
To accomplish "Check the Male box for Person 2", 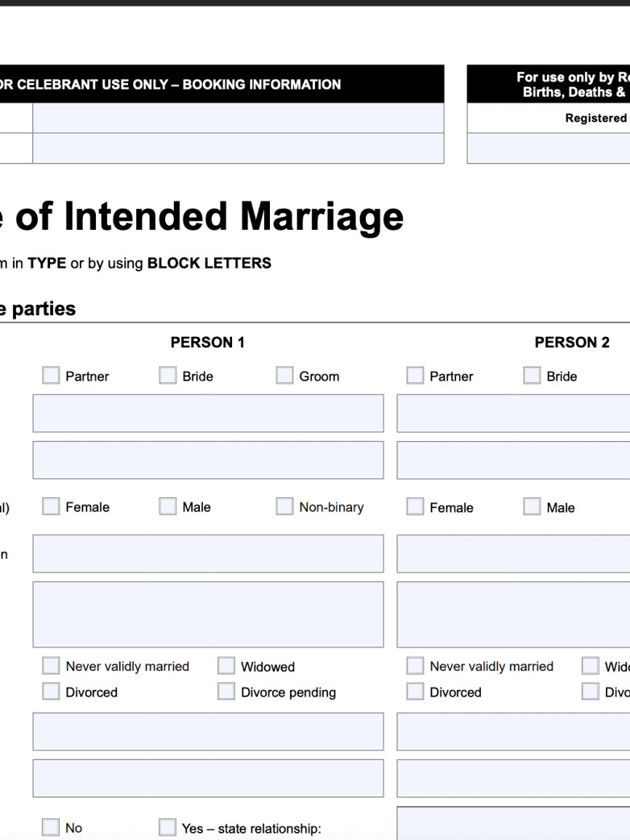I will (x=532, y=506).
